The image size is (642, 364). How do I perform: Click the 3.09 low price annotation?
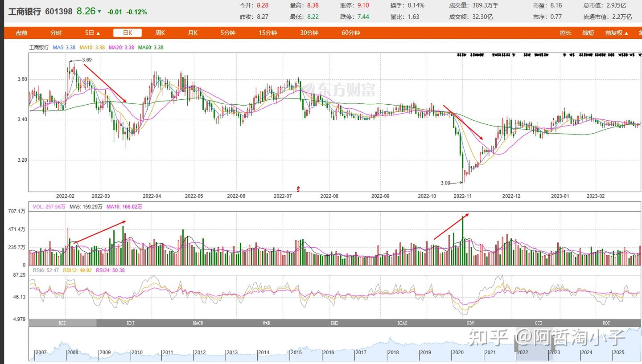pos(445,183)
